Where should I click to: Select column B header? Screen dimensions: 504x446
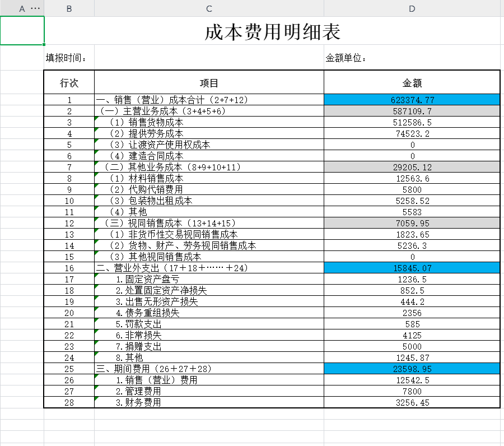pos(69,8)
